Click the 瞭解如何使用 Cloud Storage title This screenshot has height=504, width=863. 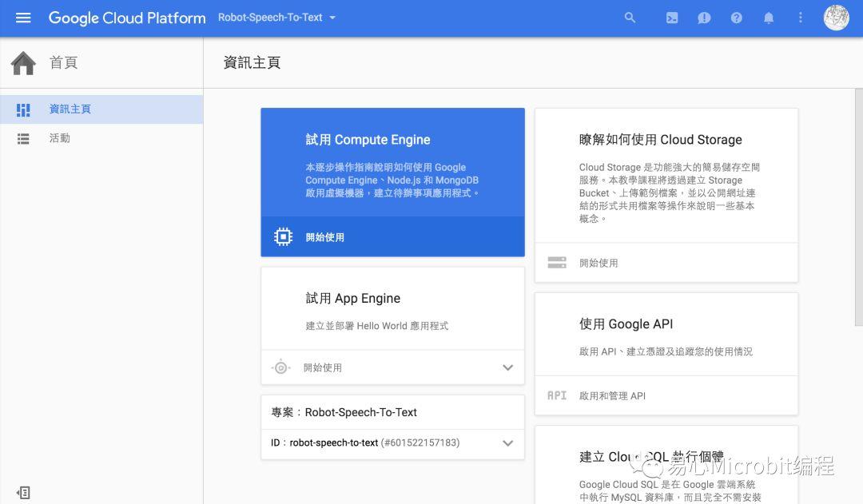point(661,140)
